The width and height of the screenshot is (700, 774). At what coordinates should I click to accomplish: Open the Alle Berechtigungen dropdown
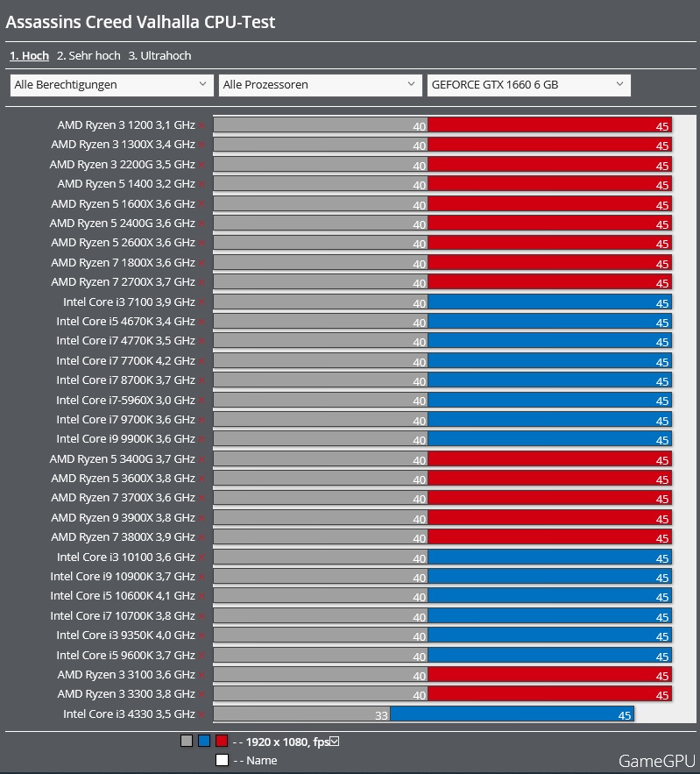(x=111, y=85)
